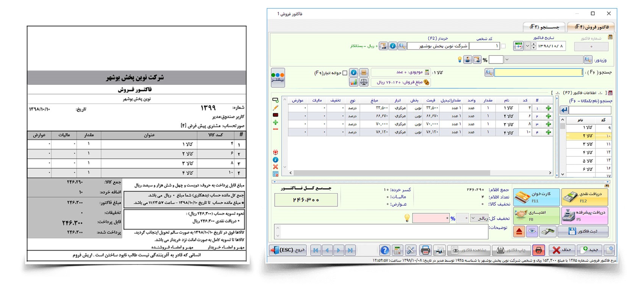Select کالا ۲ in product list
This screenshot has width=644, height=291.
[588, 136]
